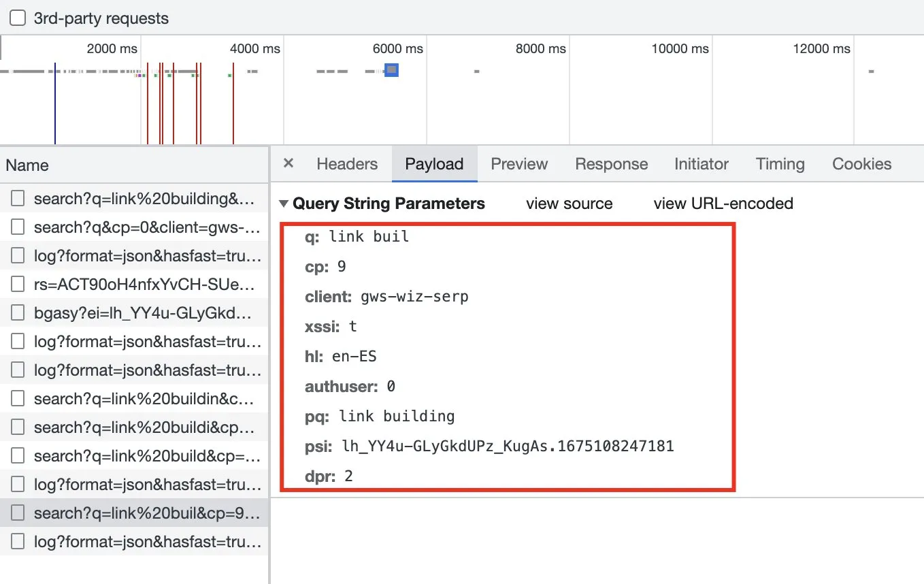Click the file icon beside rs=ACT90oH4nfxYvCH request

tap(18, 285)
